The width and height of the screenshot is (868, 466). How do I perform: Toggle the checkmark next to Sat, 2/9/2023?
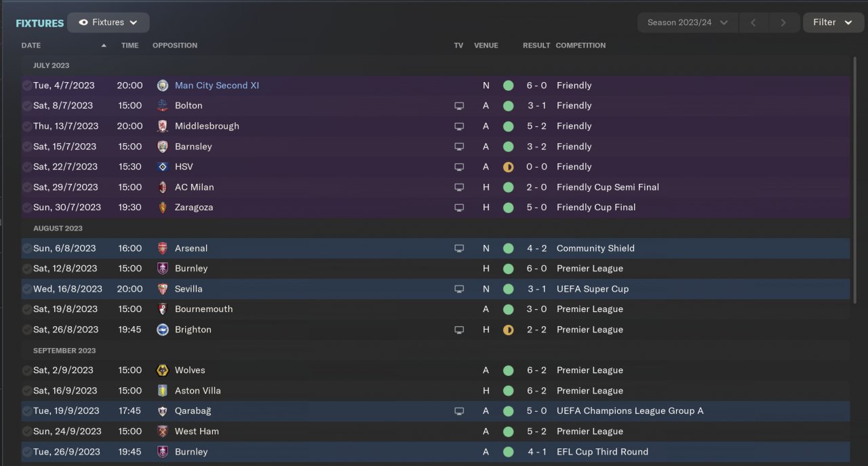(x=26, y=370)
